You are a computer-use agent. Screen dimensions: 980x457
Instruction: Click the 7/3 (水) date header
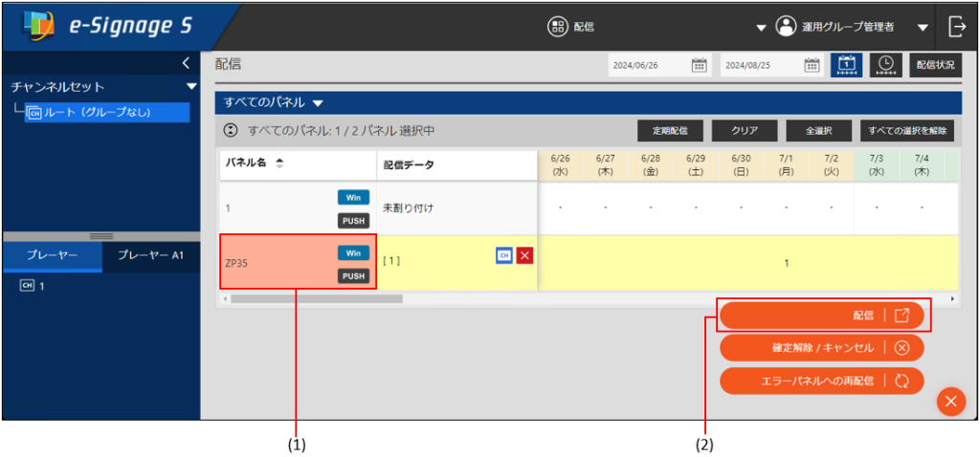(x=877, y=165)
